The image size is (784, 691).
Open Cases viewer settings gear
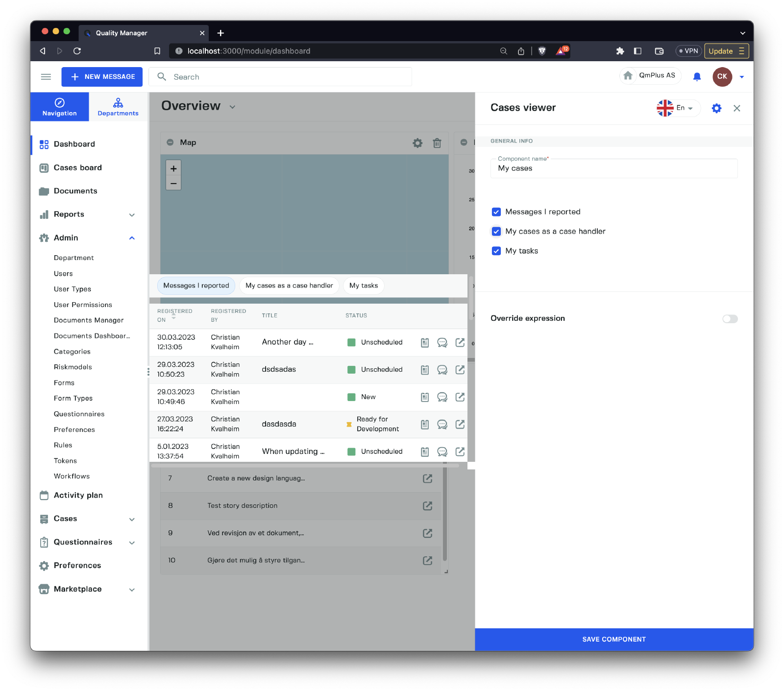pos(716,108)
